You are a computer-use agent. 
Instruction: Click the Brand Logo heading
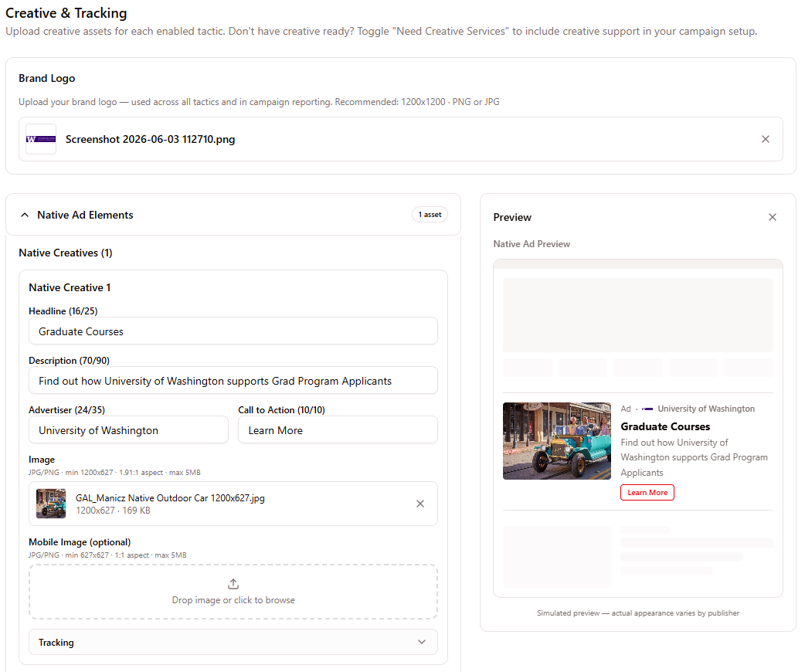[46, 78]
